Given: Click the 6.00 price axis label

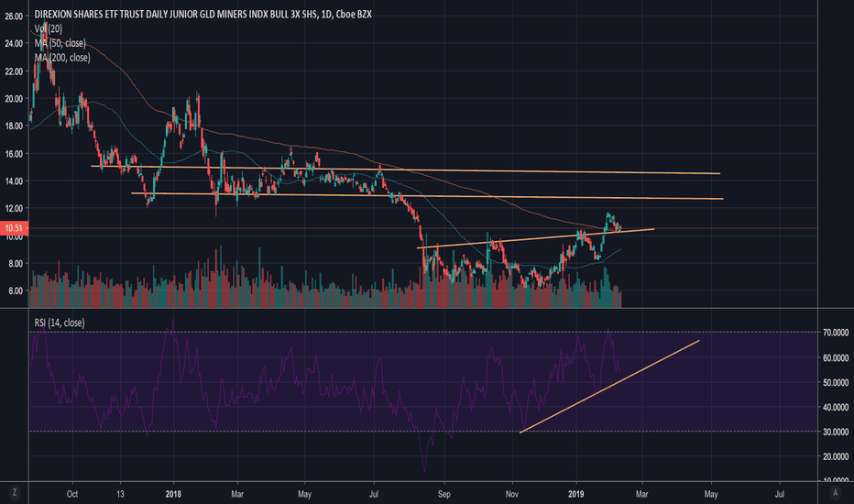Looking at the screenshot, I should [16, 291].
